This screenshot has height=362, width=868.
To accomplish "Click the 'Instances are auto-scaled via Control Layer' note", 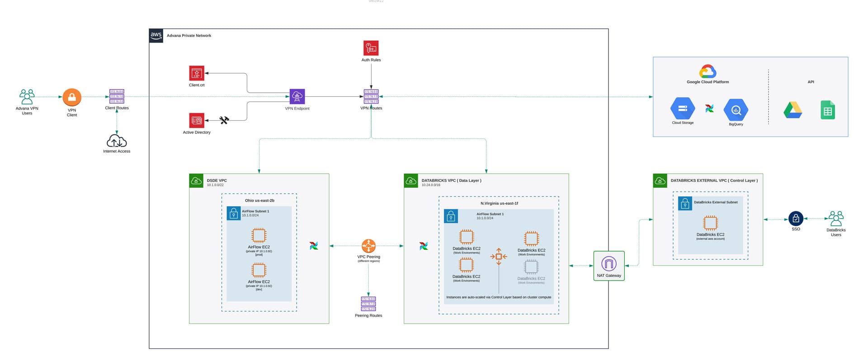I will click(x=499, y=297).
